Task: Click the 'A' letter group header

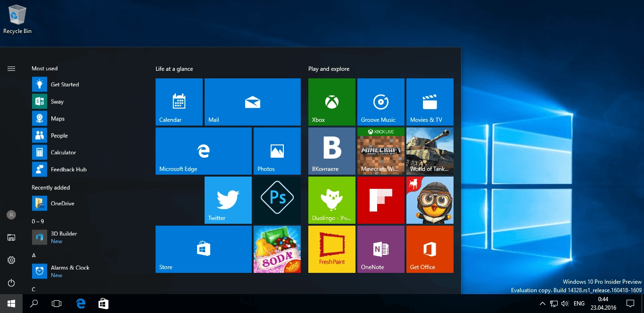Action: pyautogui.click(x=33, y=255)
